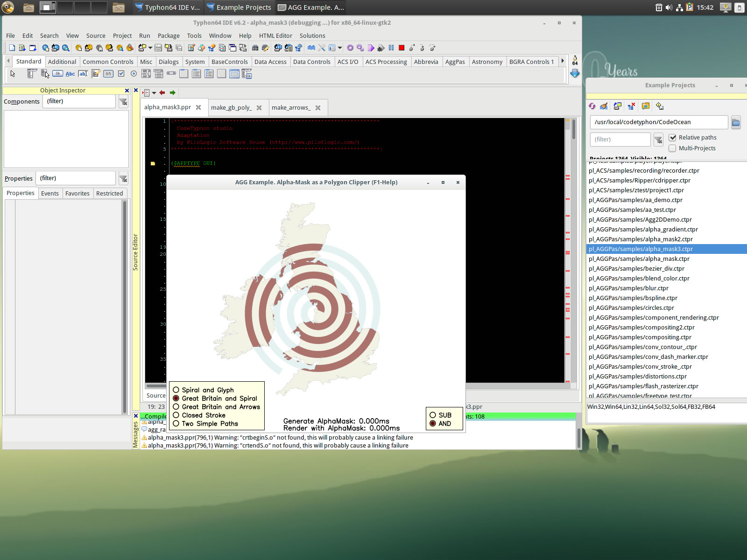Viewport: 747px width, 560px height.
Task: Click the Refresh icon in Example Projects
Action: click(x=592, y=106)
